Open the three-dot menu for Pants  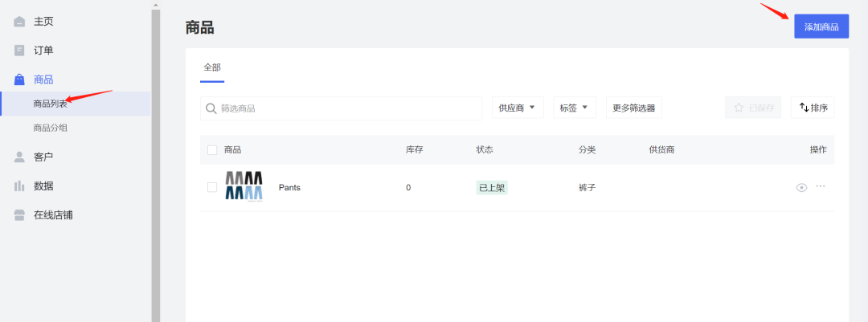[x=821, y=186]
